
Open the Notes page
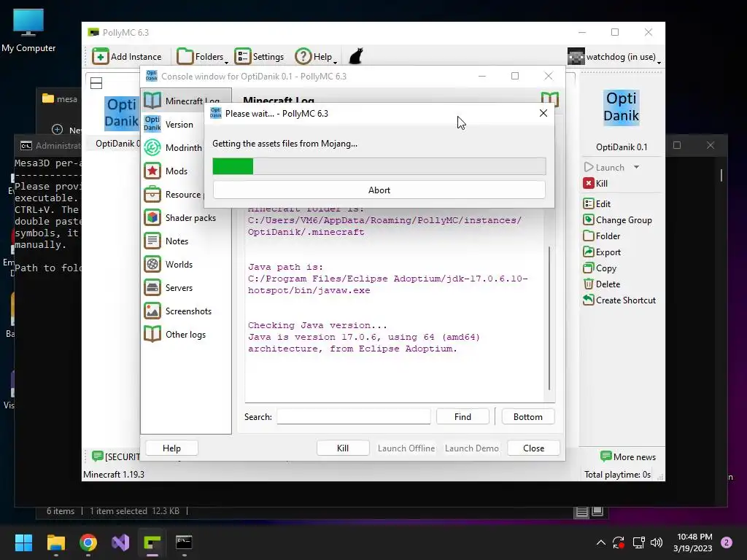pyautogui.click(x=186, y=241)
